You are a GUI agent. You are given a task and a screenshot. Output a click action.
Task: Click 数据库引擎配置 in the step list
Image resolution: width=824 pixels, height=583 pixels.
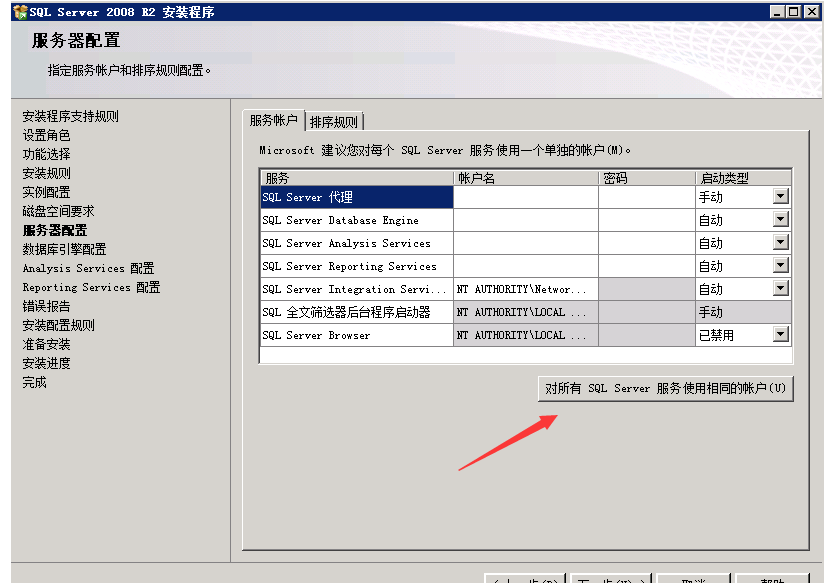pyautogui.click(x=64, y=249)
